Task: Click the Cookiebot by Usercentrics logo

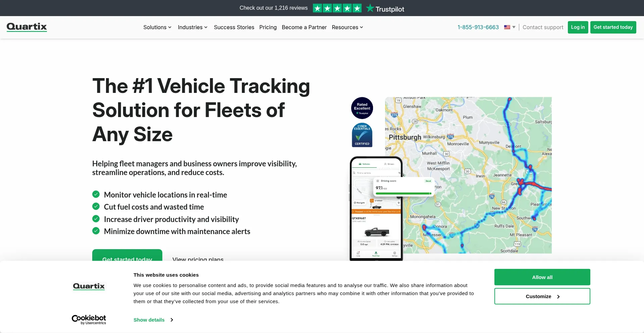Action: pyautogui.click(x=89, y=320)
